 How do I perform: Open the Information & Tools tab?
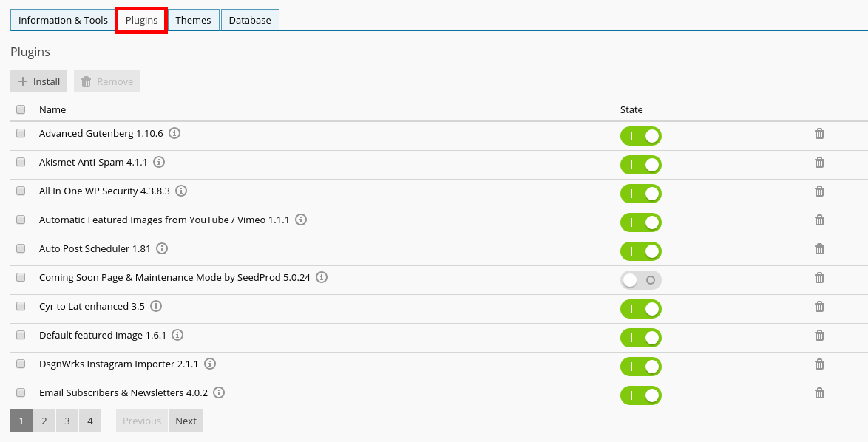(63, 20)
